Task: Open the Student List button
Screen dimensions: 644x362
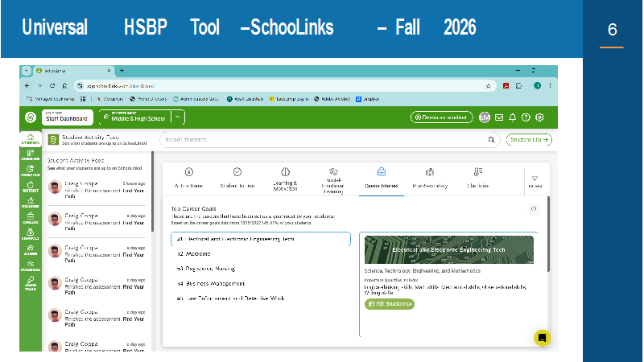Action: click(x=529, y=140)
